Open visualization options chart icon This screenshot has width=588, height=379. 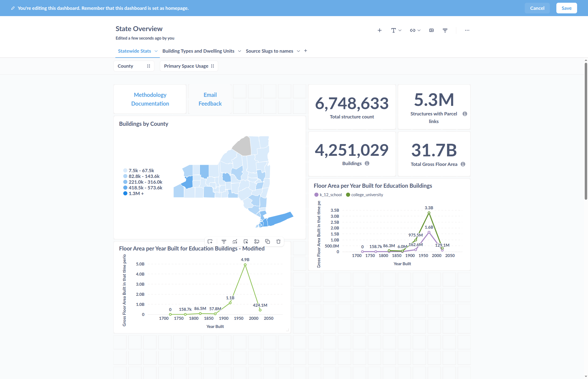[x=235, y=241]
